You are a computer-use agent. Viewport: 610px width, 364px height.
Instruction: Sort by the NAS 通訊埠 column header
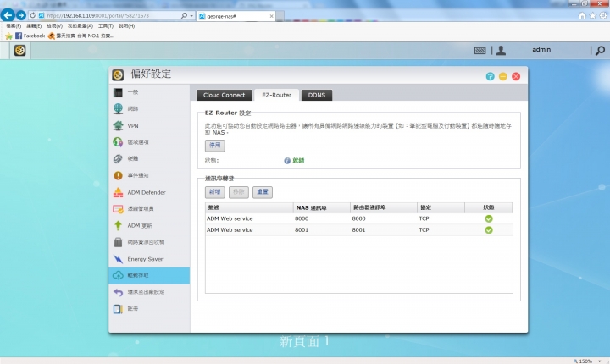pos(321,207)
